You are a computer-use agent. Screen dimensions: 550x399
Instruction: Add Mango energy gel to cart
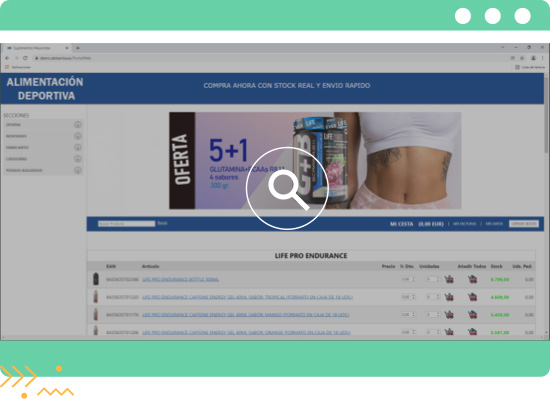tap(449, 315)
